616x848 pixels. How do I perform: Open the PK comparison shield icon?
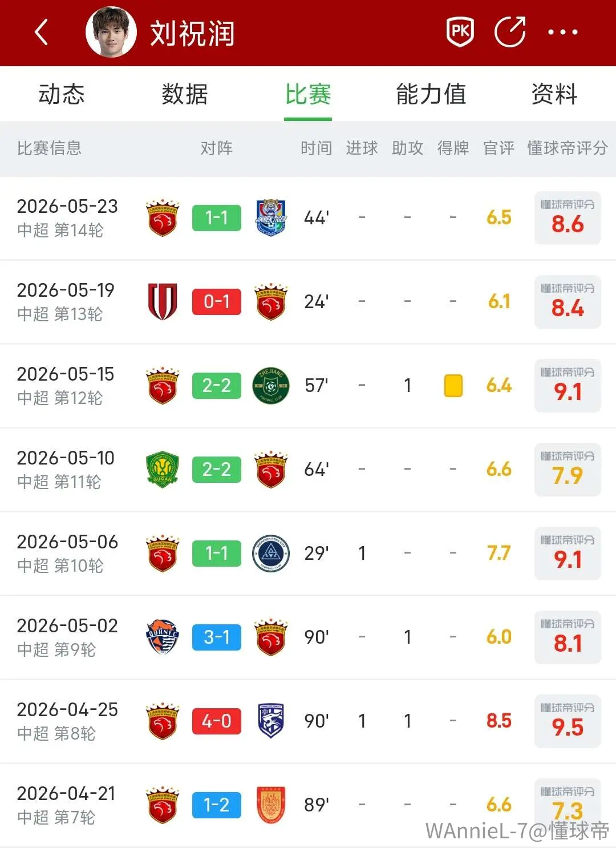[460, 32]
